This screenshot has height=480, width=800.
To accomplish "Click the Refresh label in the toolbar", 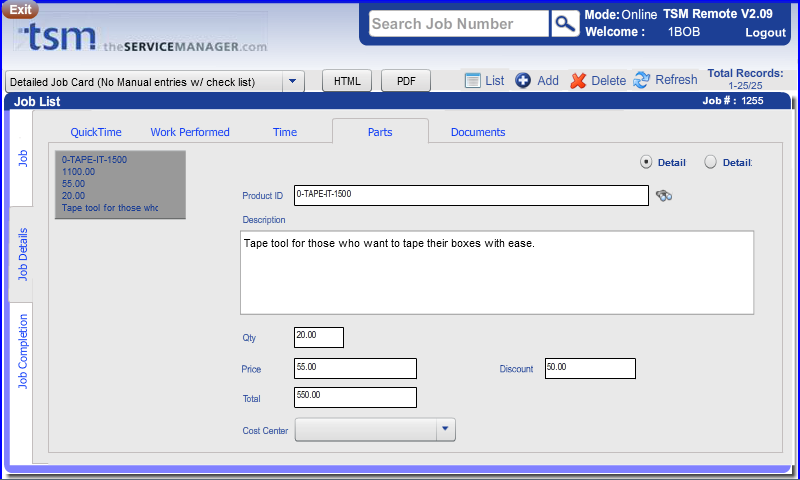I will pos(676,80).
